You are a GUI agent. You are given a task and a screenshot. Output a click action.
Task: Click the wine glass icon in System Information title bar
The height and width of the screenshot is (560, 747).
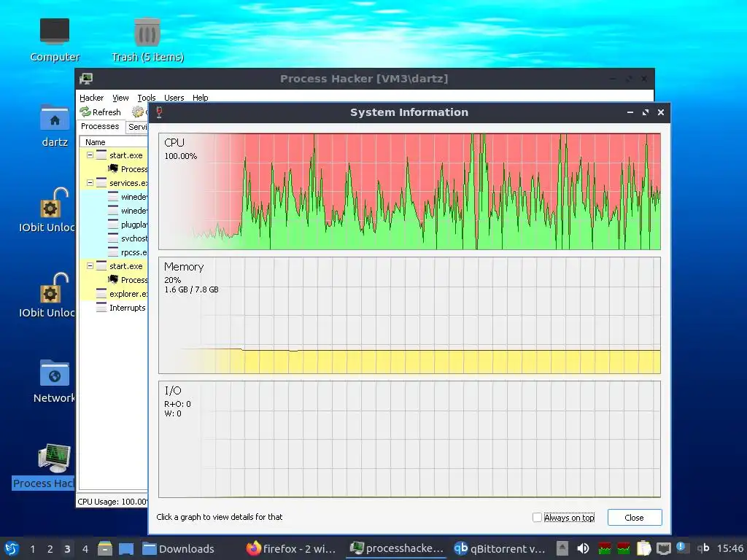pyautogui.click(x=159, y=112)
